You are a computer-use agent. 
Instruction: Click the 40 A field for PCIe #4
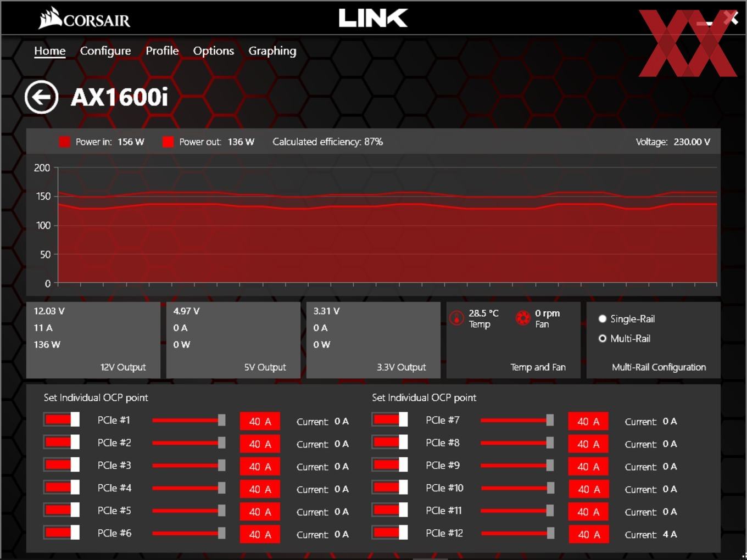(260, 489)
